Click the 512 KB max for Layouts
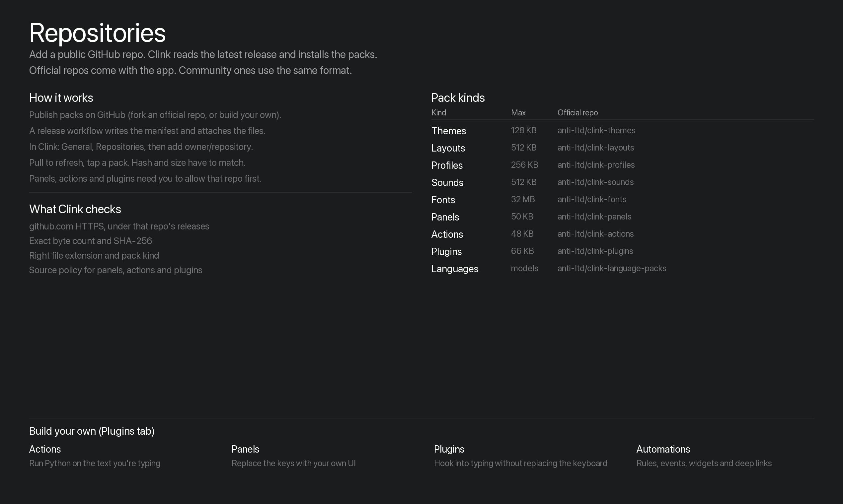Viewport: 843px width, 504px height. coord(524,148)
